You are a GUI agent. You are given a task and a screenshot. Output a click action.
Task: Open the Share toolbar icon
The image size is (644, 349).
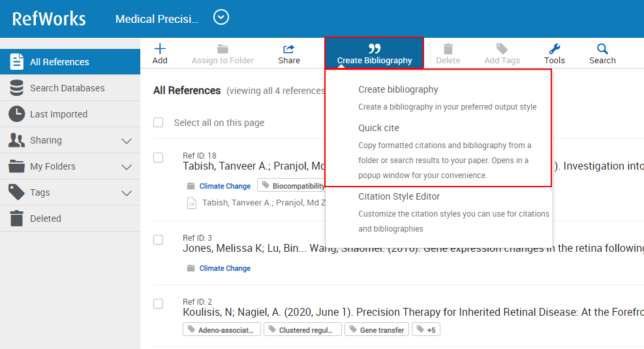pyautogui.click(x=288, y=49)
